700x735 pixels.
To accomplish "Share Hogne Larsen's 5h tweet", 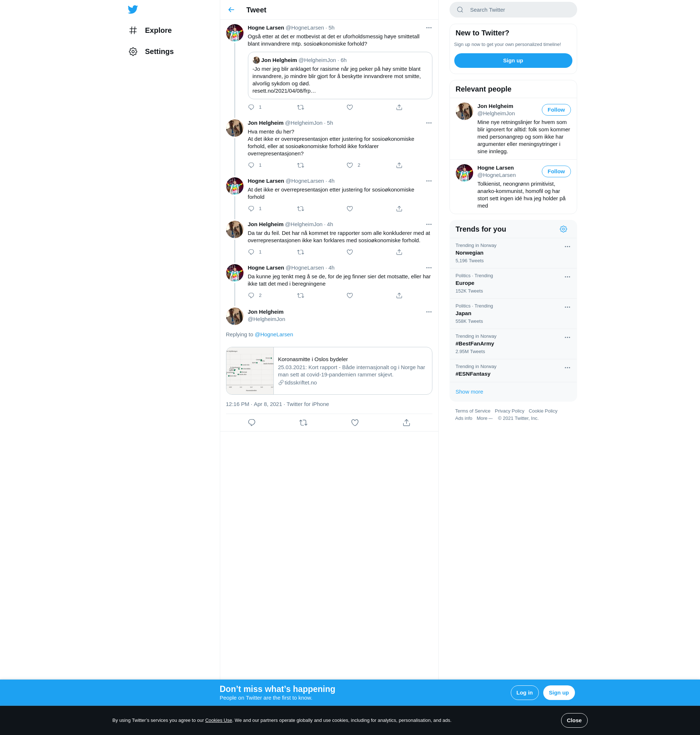I will coord(399,107).
